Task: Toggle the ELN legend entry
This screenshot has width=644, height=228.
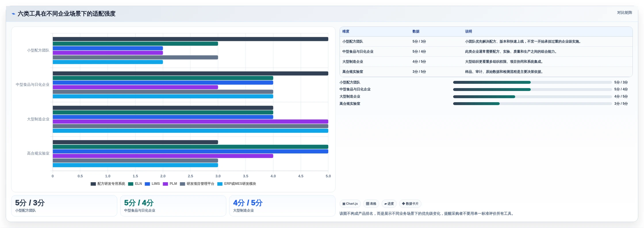Action: coord(135,184)
